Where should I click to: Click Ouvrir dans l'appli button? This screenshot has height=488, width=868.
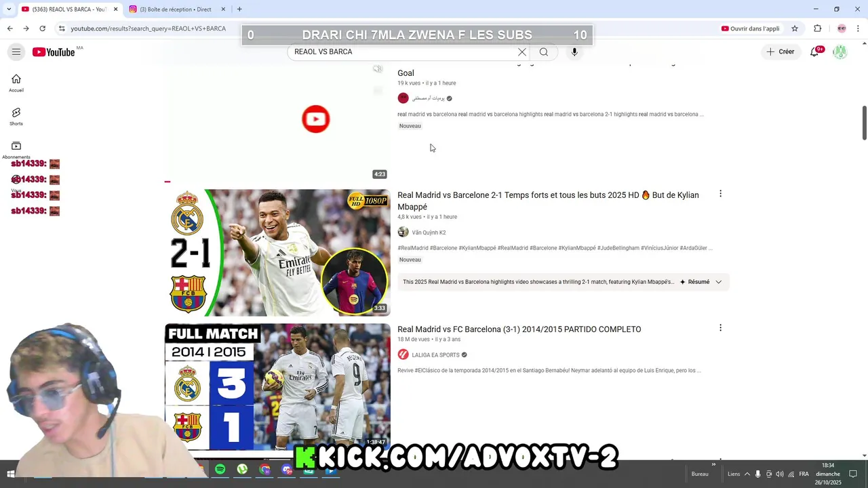coord(750,28)
